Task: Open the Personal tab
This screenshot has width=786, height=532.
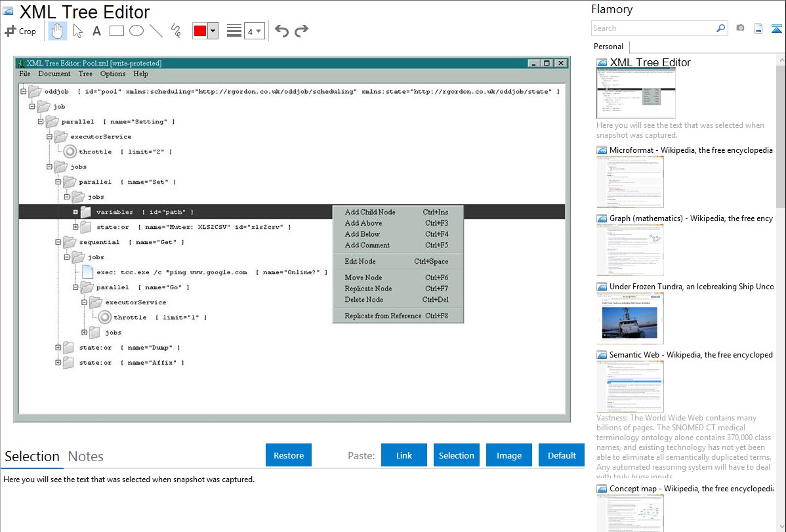Action: (608, 47)
